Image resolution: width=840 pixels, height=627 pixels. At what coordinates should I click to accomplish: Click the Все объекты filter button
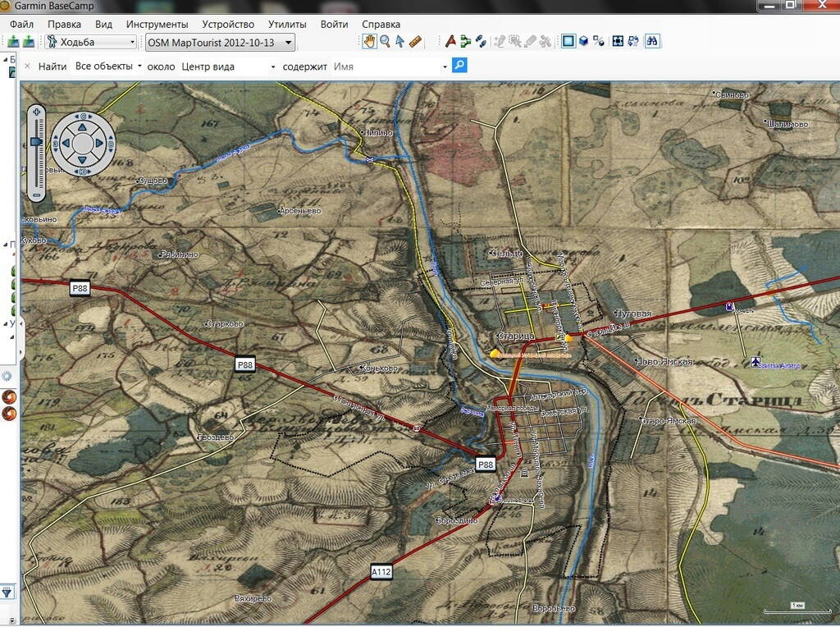coord(107,66)
